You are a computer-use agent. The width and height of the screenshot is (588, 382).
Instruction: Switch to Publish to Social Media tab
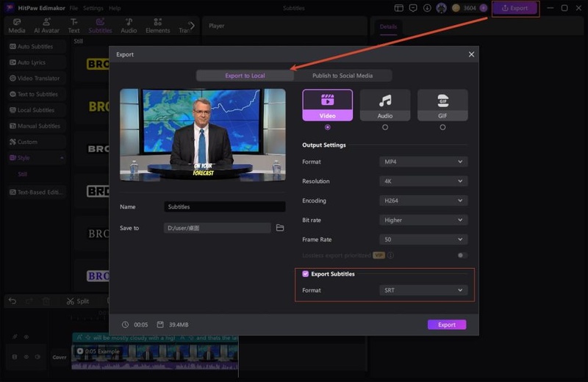[x=343, y=76]
